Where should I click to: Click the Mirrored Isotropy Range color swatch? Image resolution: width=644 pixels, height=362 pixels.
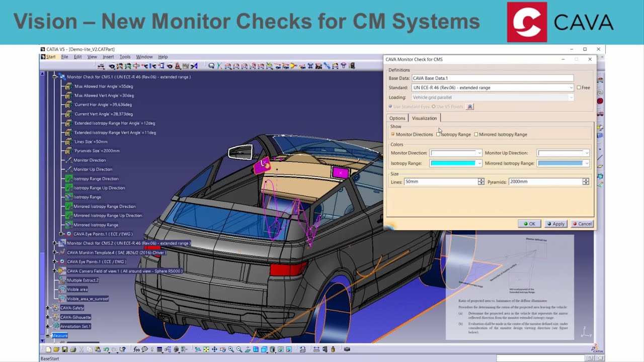click(559, 163)
